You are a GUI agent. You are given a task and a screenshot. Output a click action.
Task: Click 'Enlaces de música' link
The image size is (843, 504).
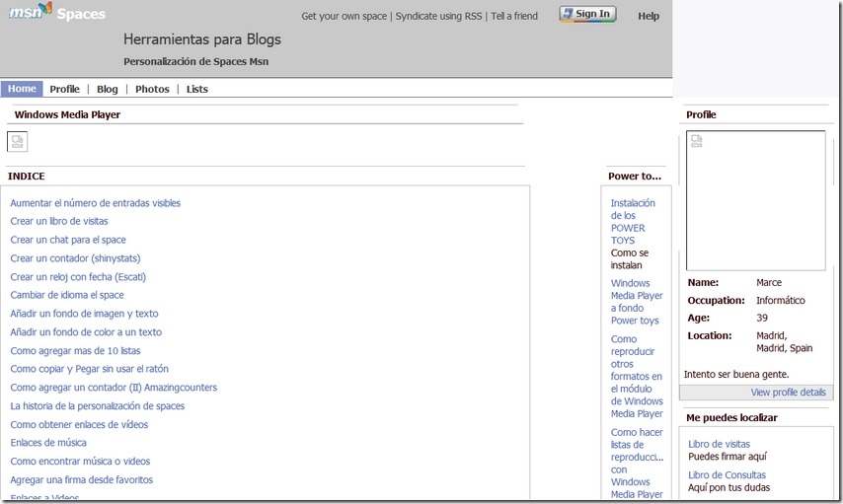[48, 443]
